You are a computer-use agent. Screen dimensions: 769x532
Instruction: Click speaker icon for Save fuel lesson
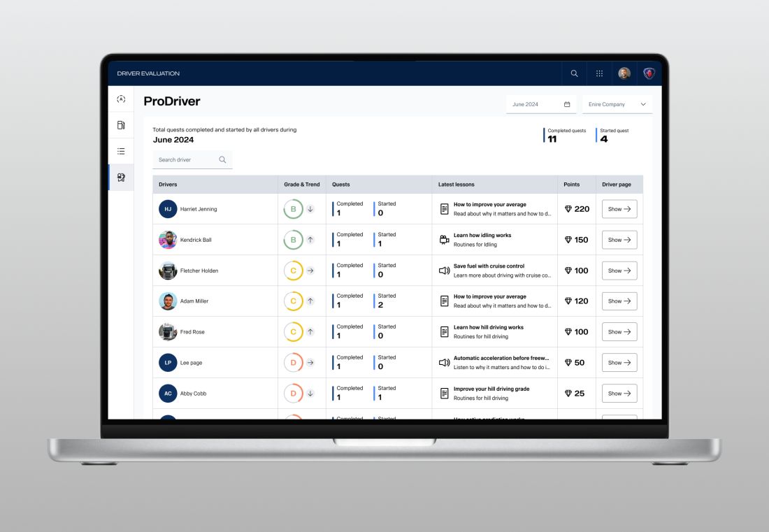coord(445,271)
